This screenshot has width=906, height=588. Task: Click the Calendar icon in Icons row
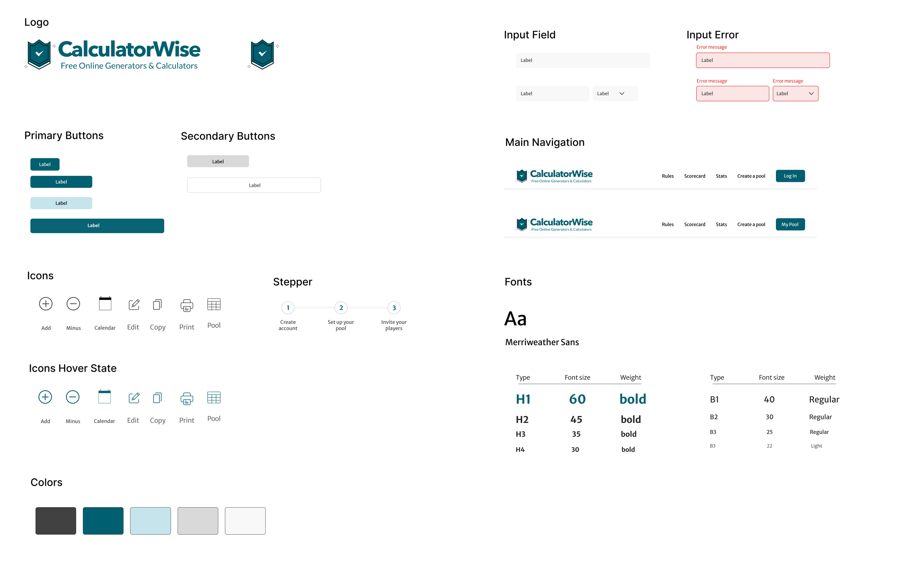[x=105, y=304]
